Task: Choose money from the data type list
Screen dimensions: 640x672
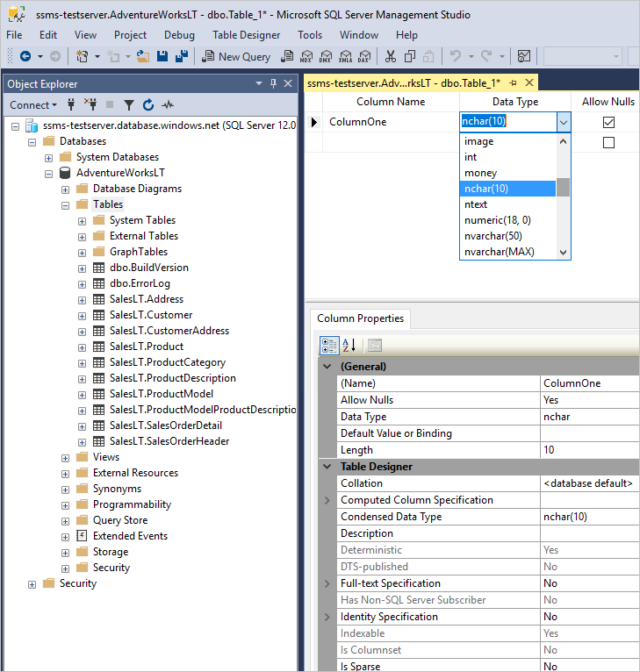Action: click(x=508, y=173)
